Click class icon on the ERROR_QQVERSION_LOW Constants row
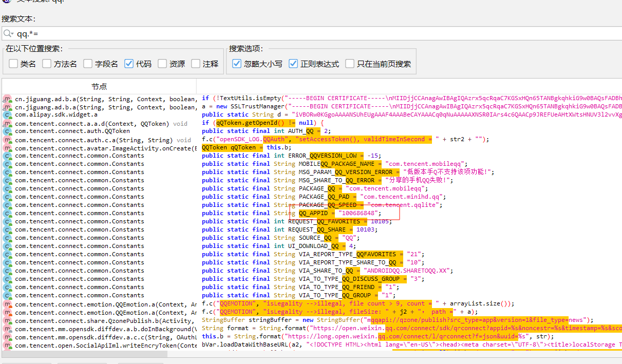Image resolution: width=622 pixels, height=364 pixels. click(8, 156)
